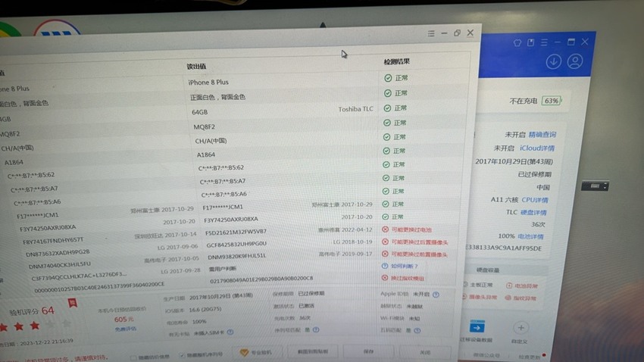The height and width of the screenshot is (362, 644).
Task: Click green check icon in iPhone 8 Plus row
Action: click(388, 78)
